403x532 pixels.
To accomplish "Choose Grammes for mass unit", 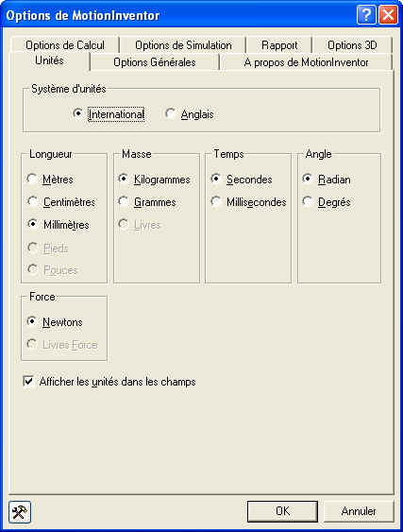I will tap(147, 202).
